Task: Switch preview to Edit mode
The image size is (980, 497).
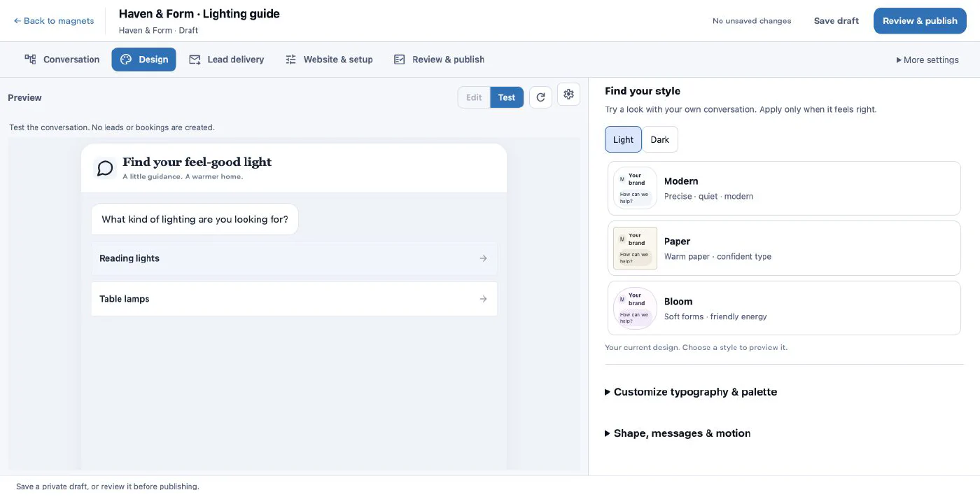Action: [474, 97]
